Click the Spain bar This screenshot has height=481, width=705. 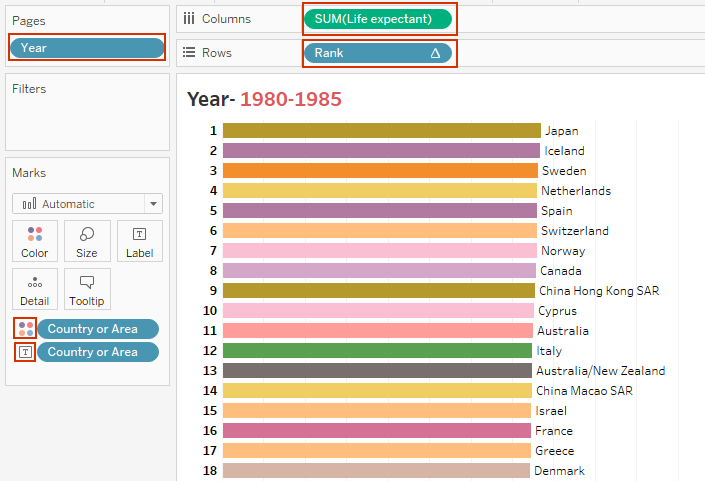[380, 210]
